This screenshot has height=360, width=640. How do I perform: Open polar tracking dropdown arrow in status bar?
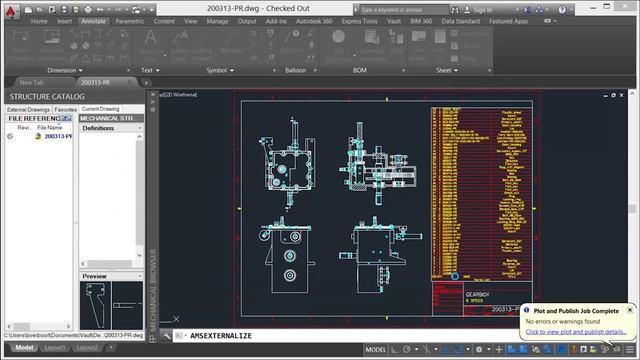coord(416,350)
